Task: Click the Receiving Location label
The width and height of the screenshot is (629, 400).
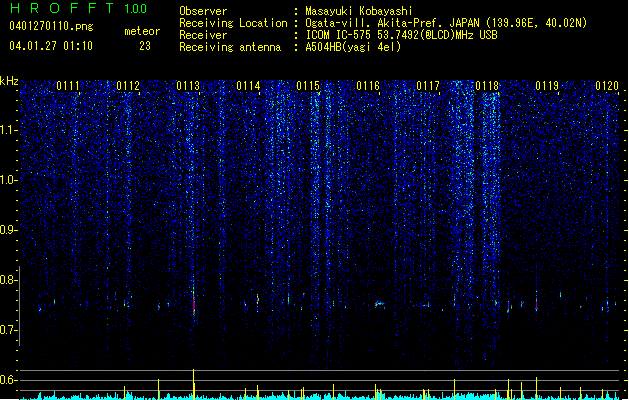Action: [x=233, y=23]
